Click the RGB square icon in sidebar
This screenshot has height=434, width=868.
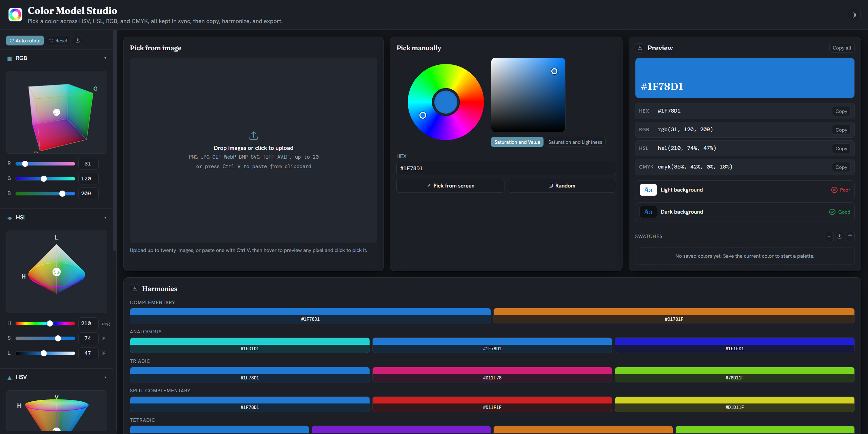point(9,58)
